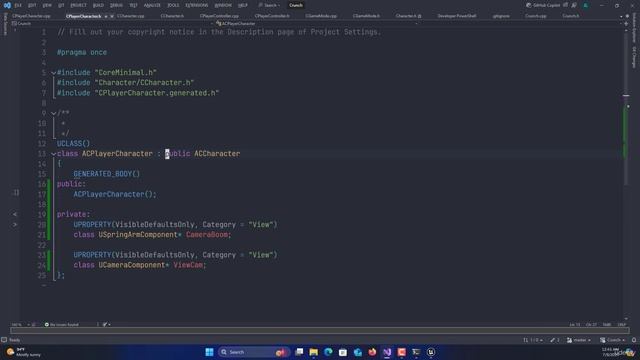Collapse the #include block on line 5
640x360 pixels.
click(x=53, y=73)
